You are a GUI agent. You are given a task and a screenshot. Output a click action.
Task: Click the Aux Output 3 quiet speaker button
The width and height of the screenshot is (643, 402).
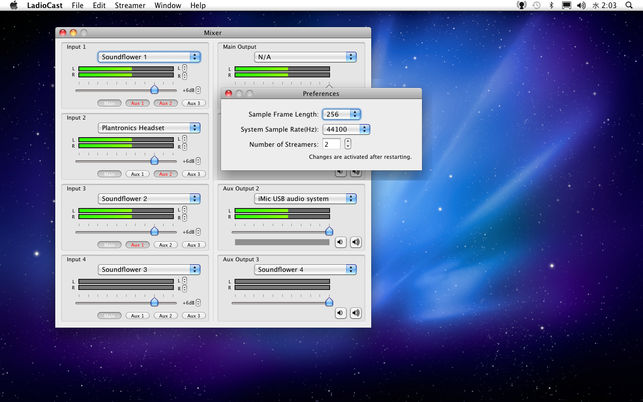[x=340, y=313]
